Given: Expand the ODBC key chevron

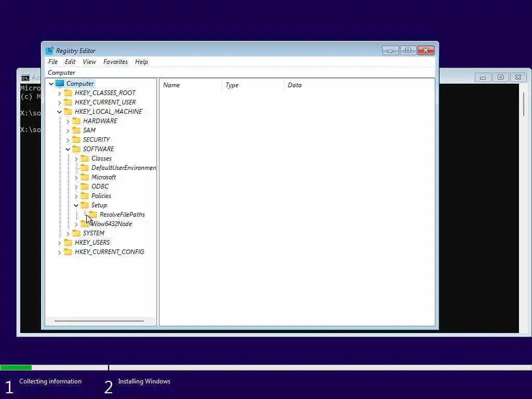Looking at the screenshot, I should [76, 187].
